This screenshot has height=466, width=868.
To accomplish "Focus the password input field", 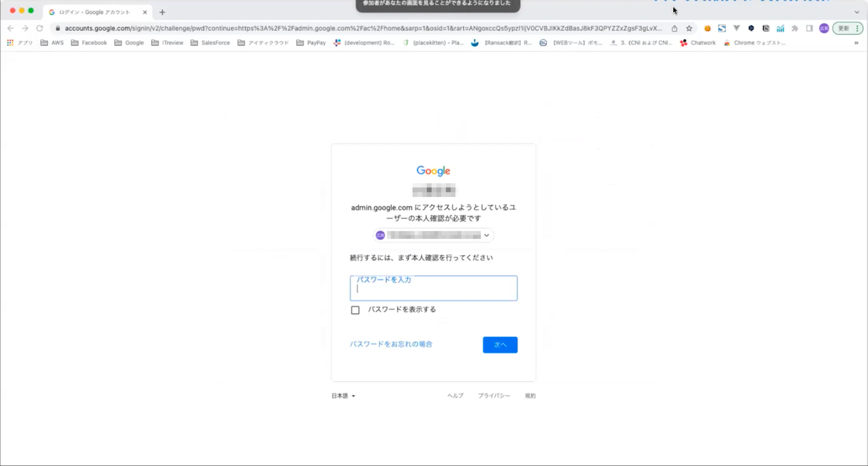I will click(434, 289).
